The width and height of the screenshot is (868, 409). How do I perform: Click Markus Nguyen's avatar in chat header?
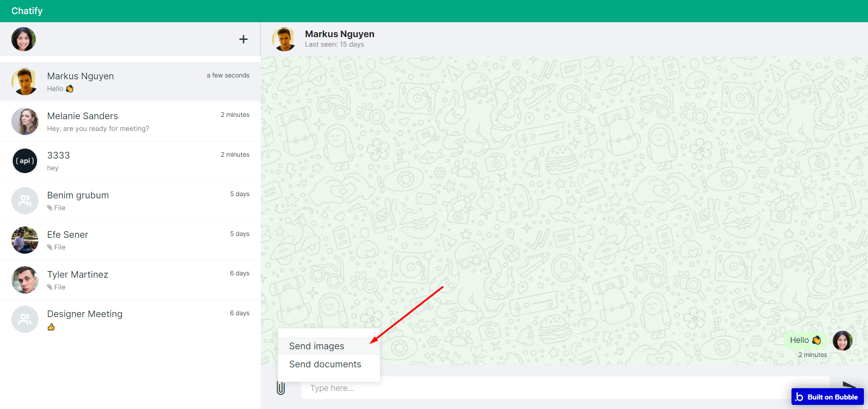pyautogui.click(x=285, y=39)
